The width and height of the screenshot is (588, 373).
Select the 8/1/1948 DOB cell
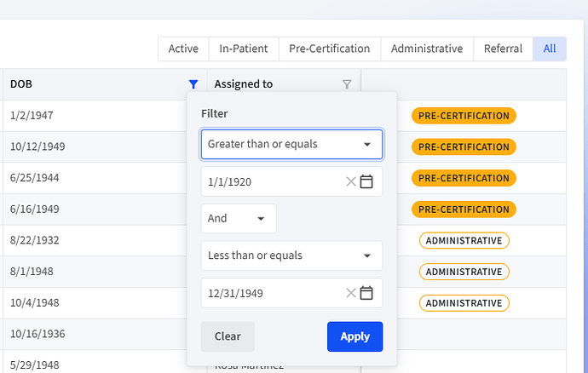pos(95,272)
